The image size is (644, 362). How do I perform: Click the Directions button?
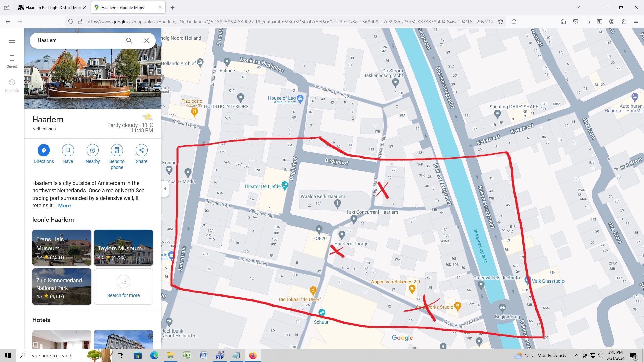pos(44,154)
